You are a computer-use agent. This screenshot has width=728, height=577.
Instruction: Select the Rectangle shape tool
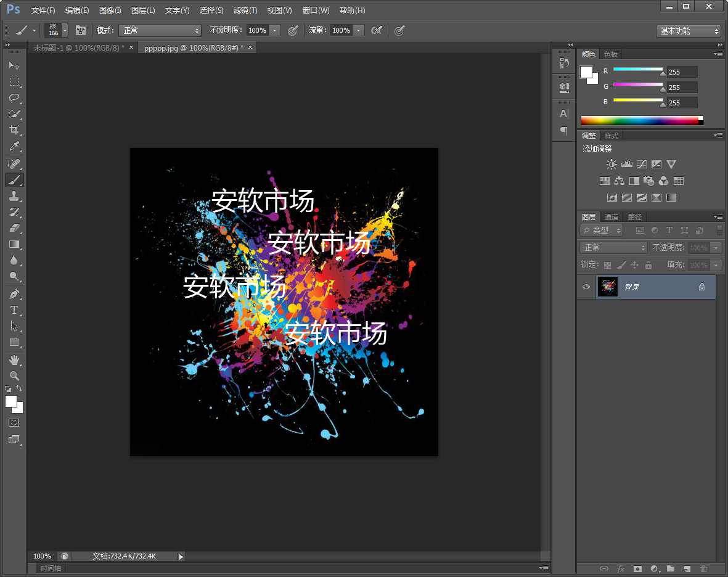[14, 343]
